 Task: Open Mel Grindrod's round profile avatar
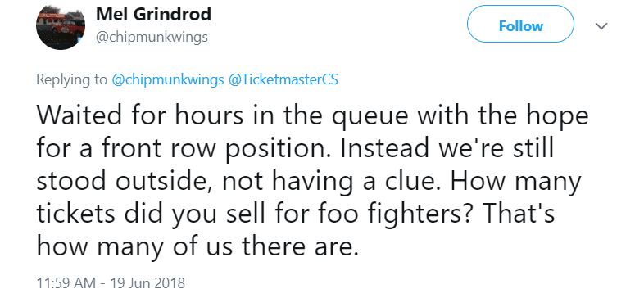[x=61, y=25]
